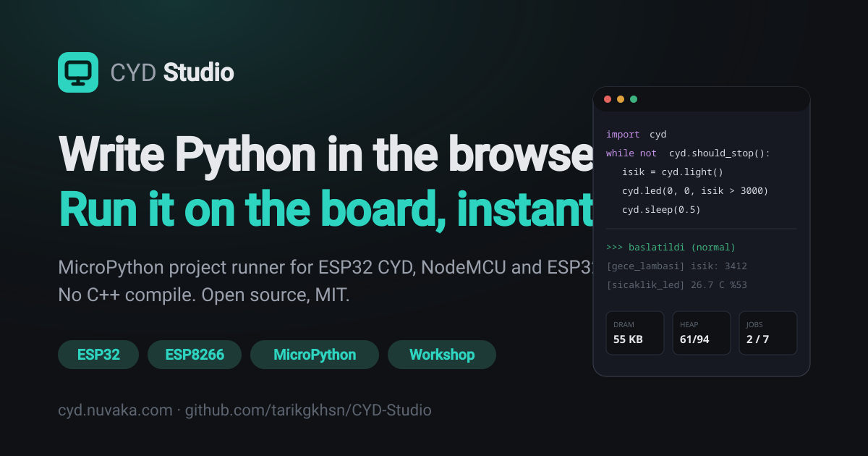This screenshot has height=456, width=868.
Task: Click the log line "[gece_lambasi] isik: 3412"
Action: (x=676, y=266)
